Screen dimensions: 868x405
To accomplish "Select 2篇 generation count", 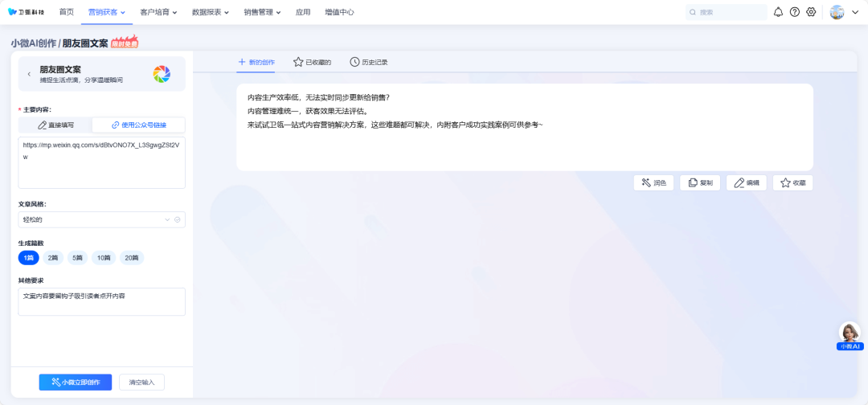I will click(x=53, y=258).
